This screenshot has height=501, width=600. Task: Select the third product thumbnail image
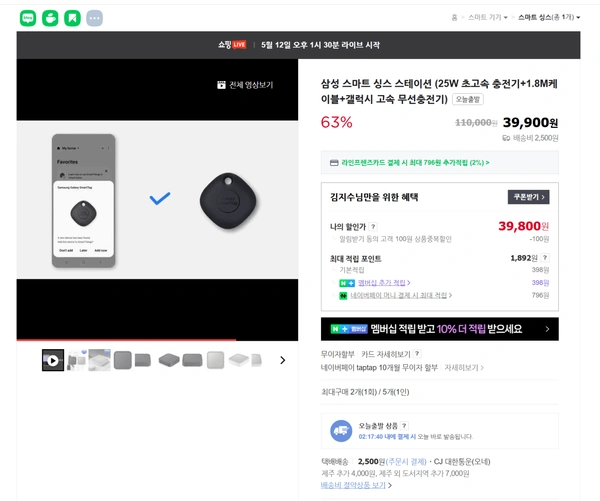click(x=99, y=360)
